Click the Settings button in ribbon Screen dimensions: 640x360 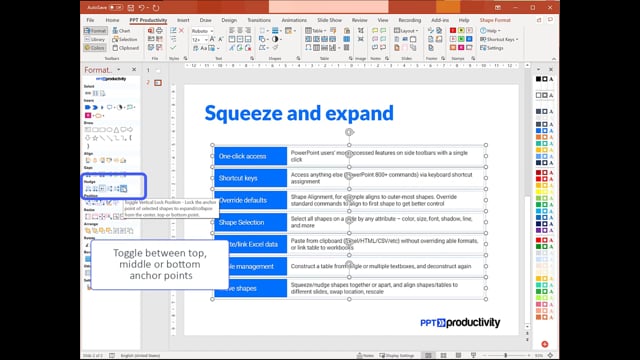492,48
